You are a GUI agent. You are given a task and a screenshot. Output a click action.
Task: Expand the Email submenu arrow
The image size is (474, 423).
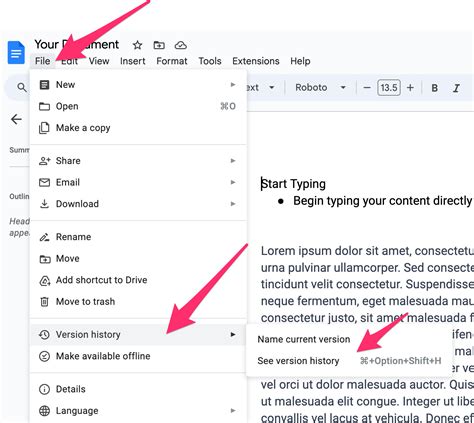[233, 182]
